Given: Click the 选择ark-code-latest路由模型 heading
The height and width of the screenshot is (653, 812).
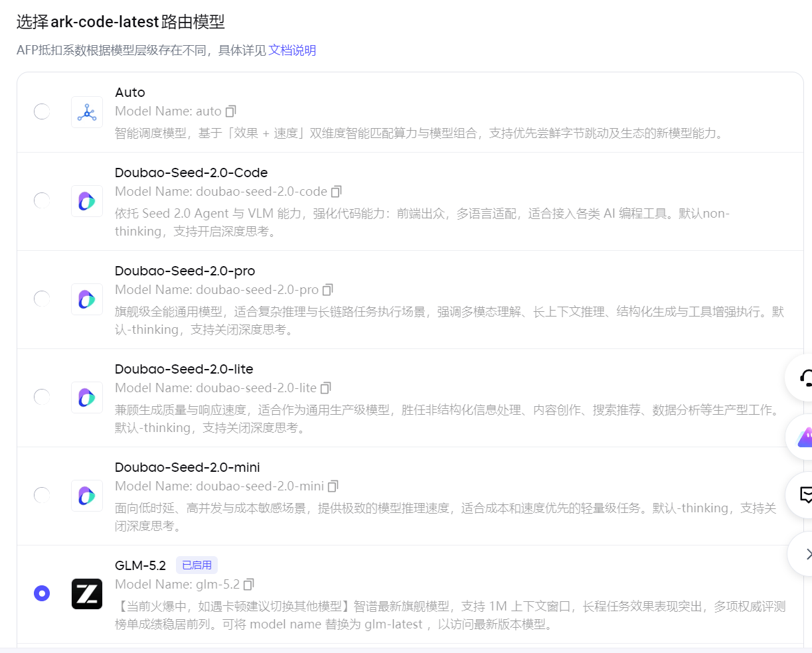Looking at the screenshot, I should click(121, 22).
